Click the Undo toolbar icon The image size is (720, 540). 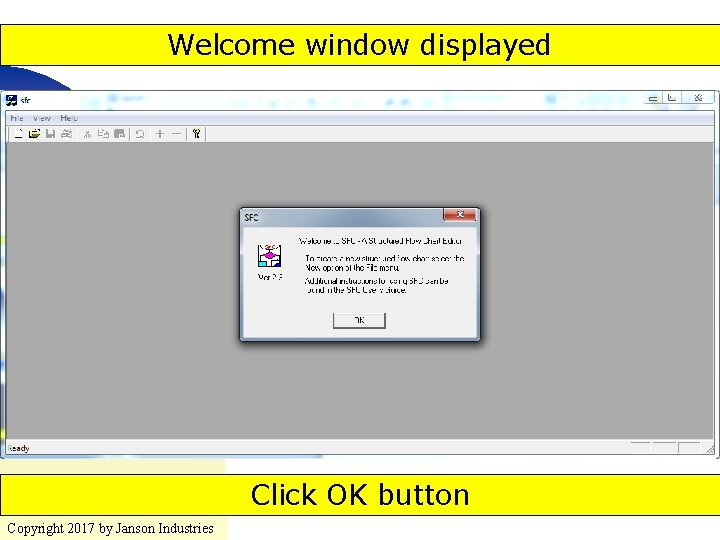(x=140, y=134)
